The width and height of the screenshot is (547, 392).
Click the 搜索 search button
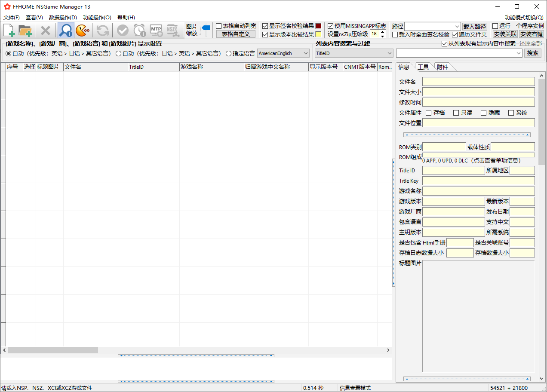(532, 53)
